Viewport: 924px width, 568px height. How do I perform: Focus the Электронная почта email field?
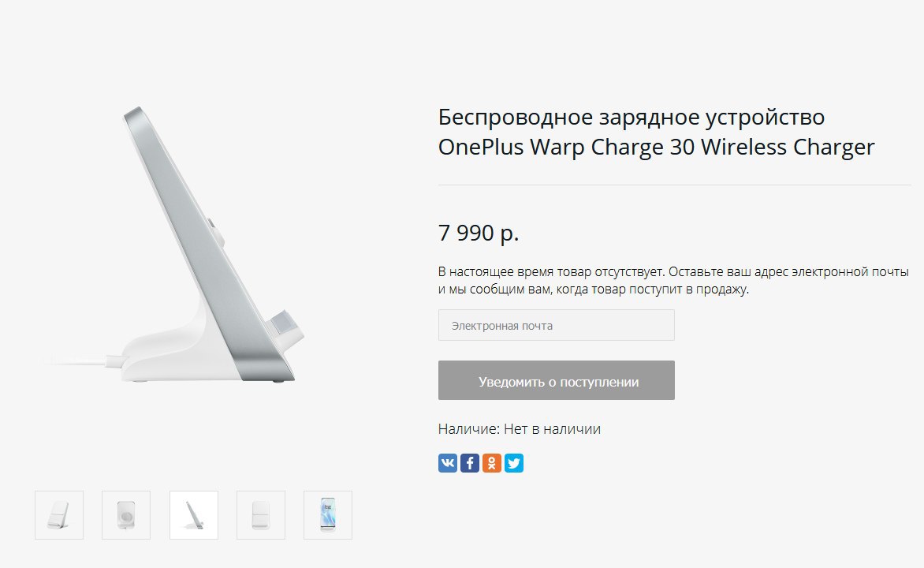557,325
